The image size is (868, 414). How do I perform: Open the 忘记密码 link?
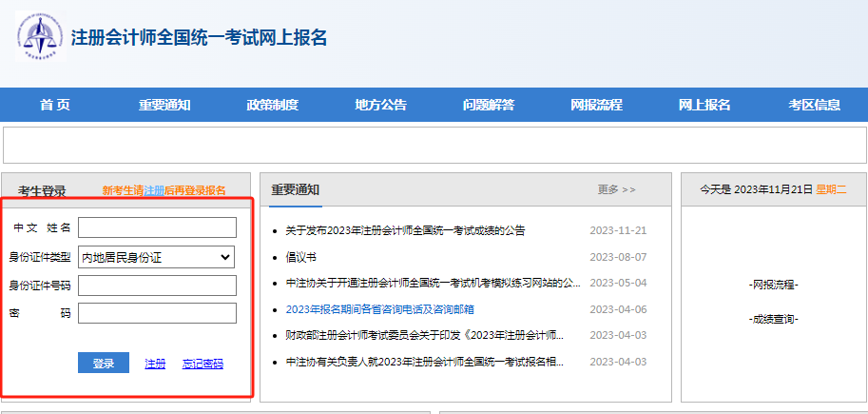[203, 364]
